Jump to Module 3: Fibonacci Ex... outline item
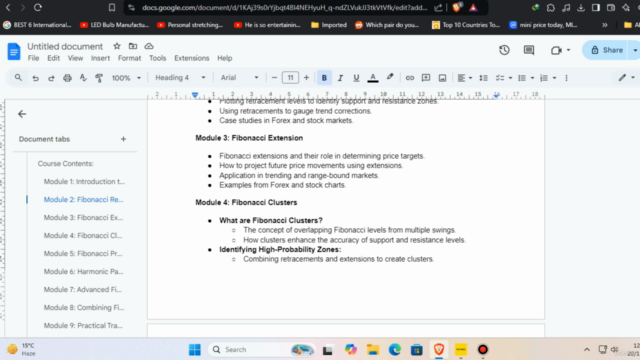640x360 pixels. click(83, 218)
